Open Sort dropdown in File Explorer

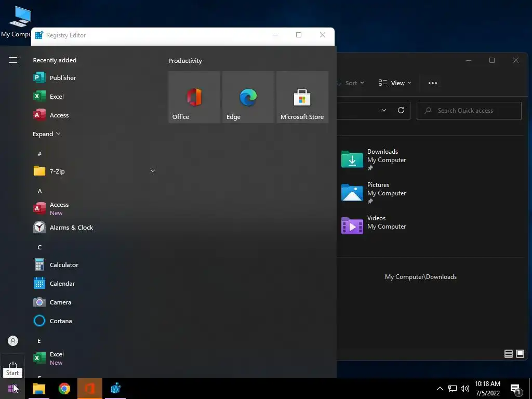click(351, 83)
